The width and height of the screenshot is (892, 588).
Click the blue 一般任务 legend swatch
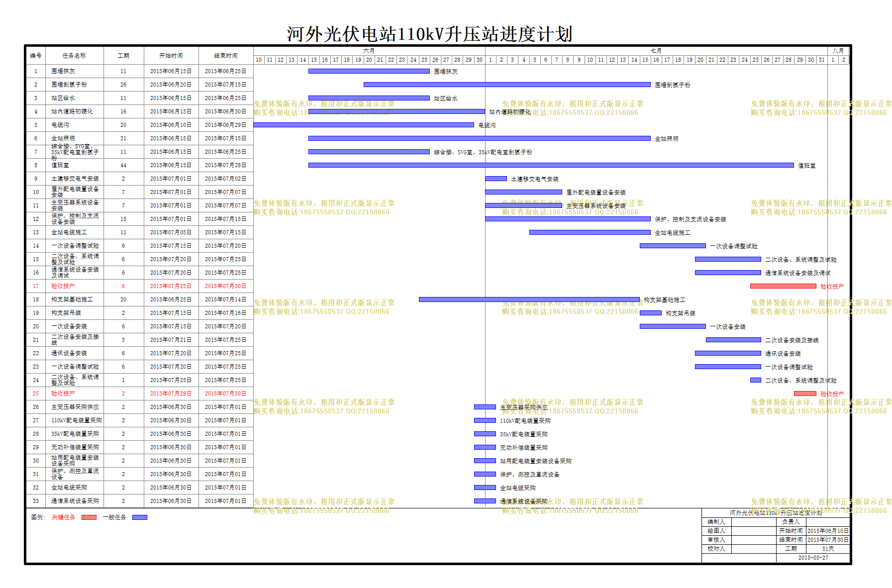pos(140,517)
